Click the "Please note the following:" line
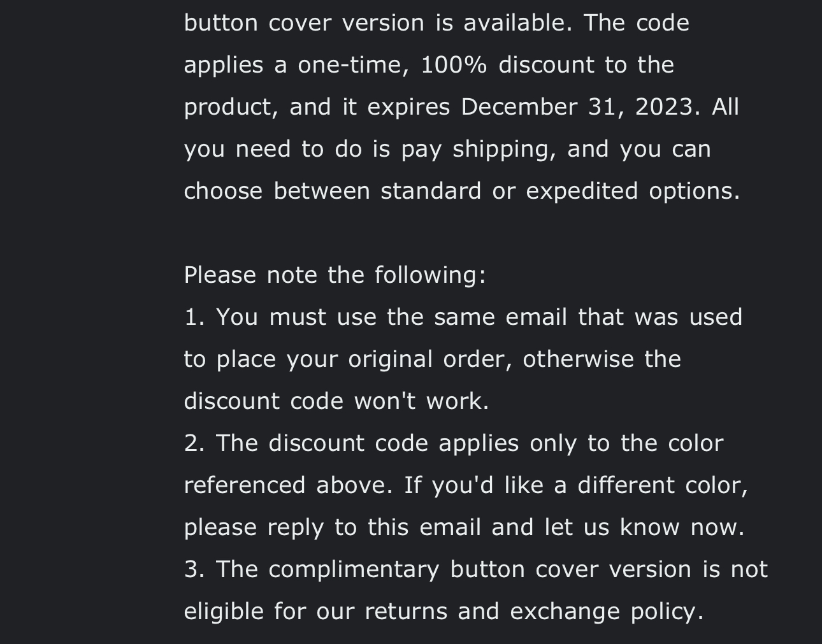The width and height of the screenshot is (822, 644). pyautogui.click(x=335, y=275)
